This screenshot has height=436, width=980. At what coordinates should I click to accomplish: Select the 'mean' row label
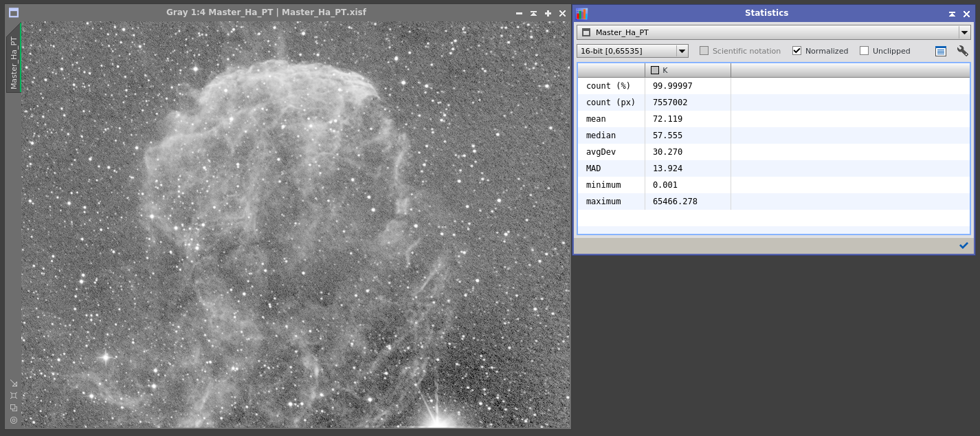(596, 119)
